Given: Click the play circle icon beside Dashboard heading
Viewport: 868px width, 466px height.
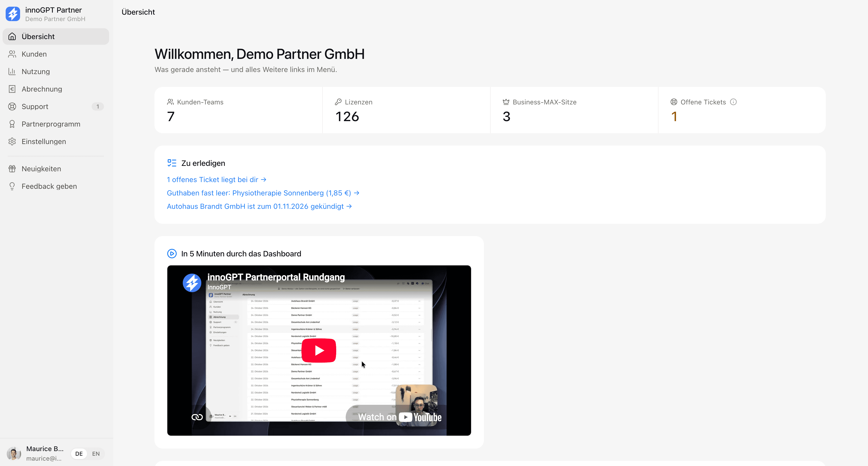Looking at the screenshot, I should [172, 254].
